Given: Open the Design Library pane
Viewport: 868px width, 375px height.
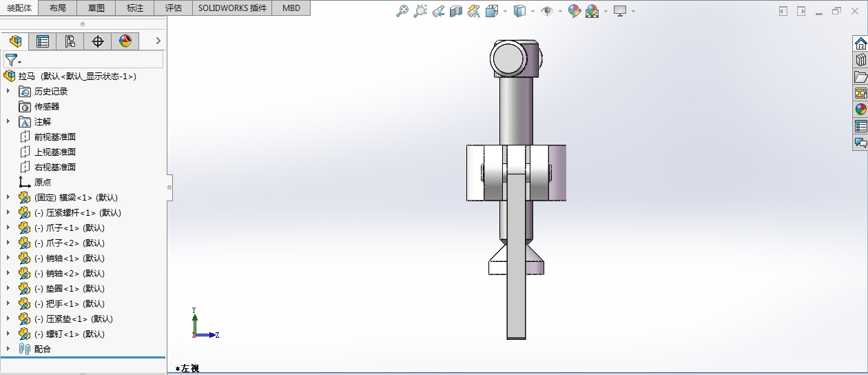Looking at the screenshot, I should coord(860,60).
